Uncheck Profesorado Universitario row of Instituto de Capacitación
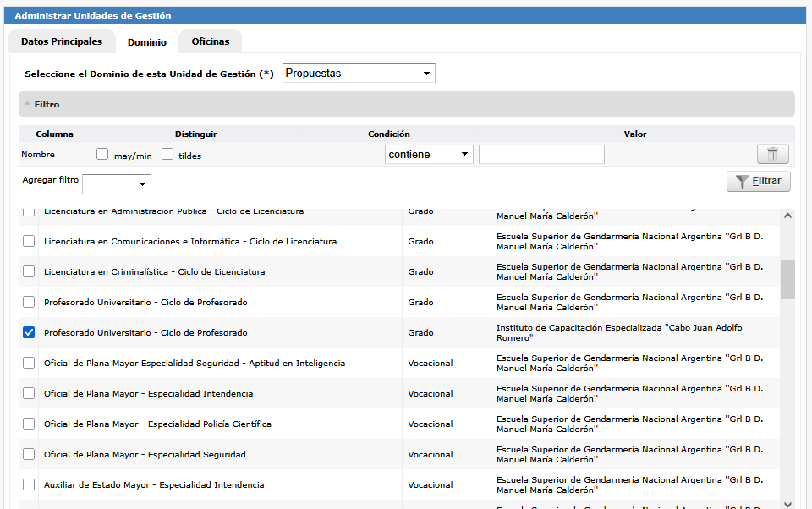812x509 pixels. (x=29, y=332)
